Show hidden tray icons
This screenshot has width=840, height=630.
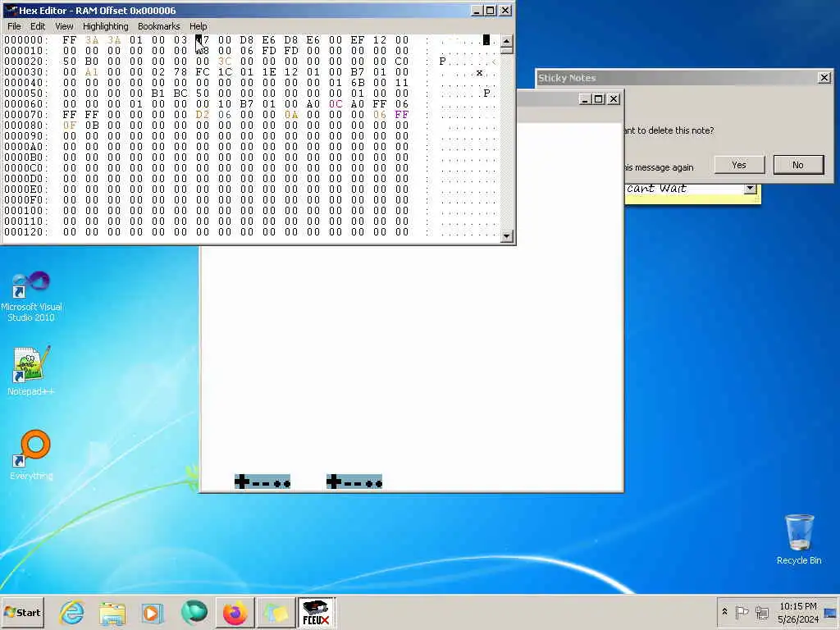[x=724, y=612]
